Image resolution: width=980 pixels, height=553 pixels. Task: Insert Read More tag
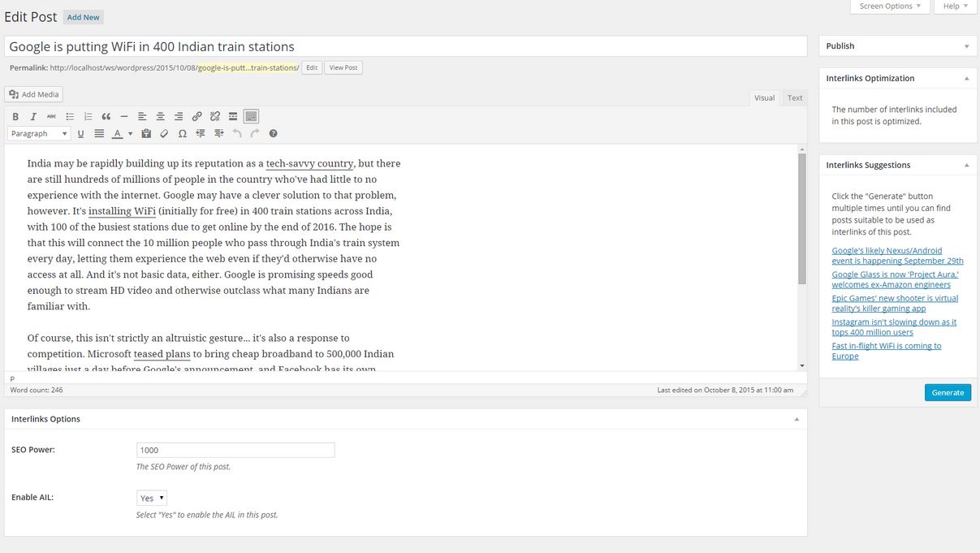[233, 117]
